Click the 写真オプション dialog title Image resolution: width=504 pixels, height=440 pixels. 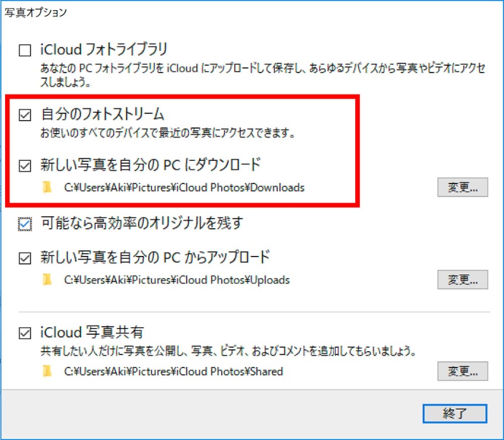pos(35,12)
